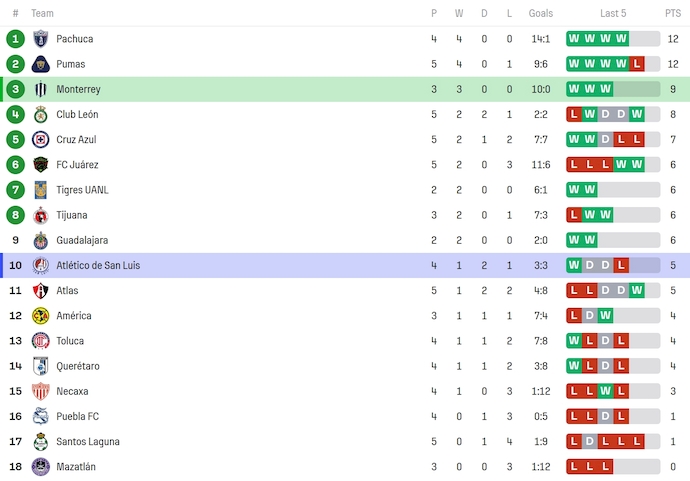690x481 pixels.
Task: Select the Monterrey club crest
Action: click(41, 89)
